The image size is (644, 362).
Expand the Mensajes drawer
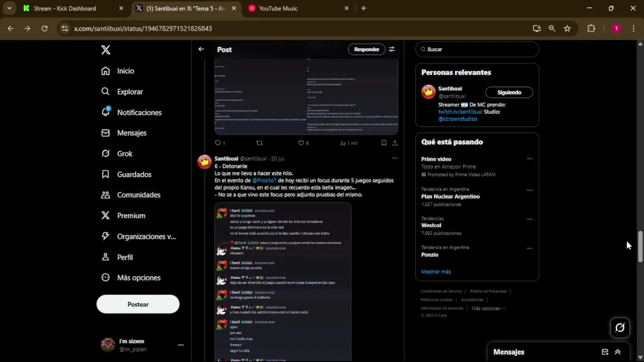[618, 352]
